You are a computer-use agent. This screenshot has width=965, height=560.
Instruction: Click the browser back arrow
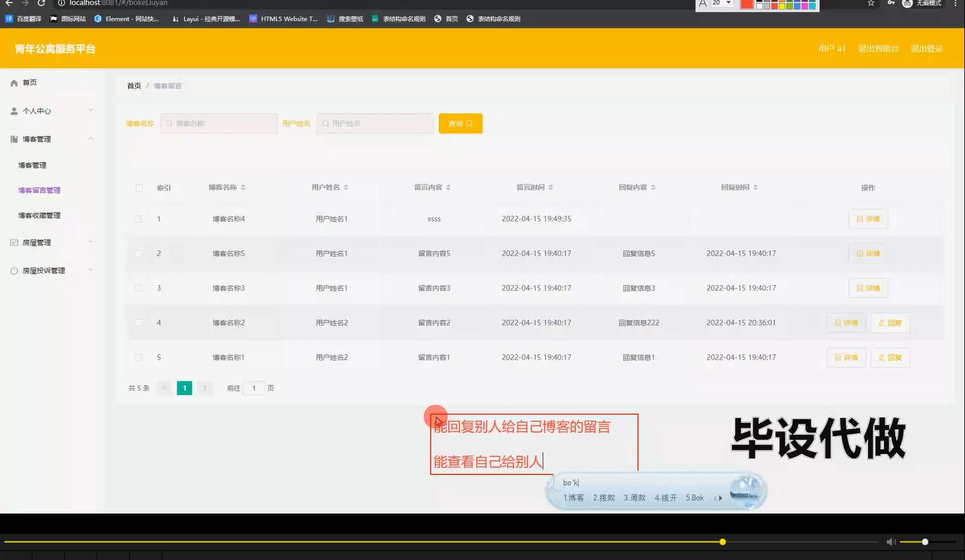click(x=9, y=3)
